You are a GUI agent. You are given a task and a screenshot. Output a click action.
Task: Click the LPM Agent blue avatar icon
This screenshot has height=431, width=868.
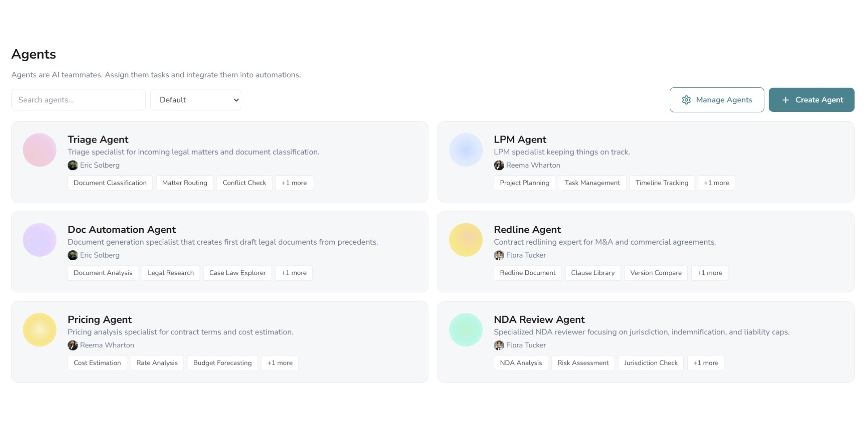[x=466, y=150]
